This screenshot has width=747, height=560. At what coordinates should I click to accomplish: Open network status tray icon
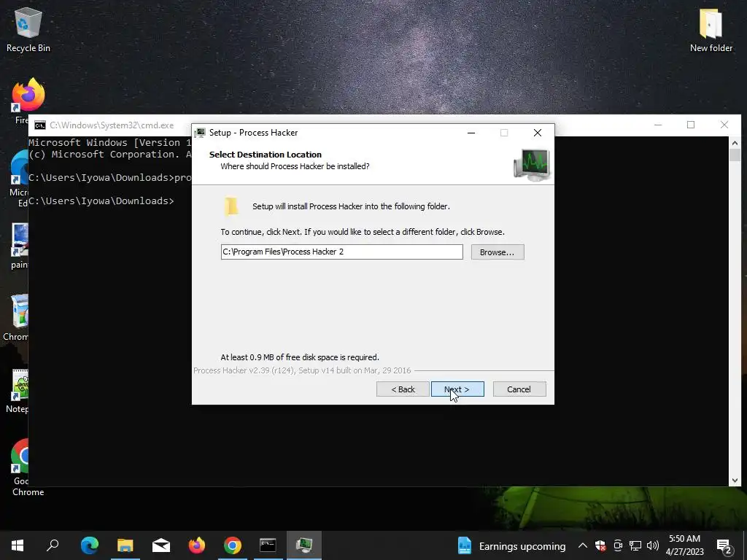click(635, 545)
